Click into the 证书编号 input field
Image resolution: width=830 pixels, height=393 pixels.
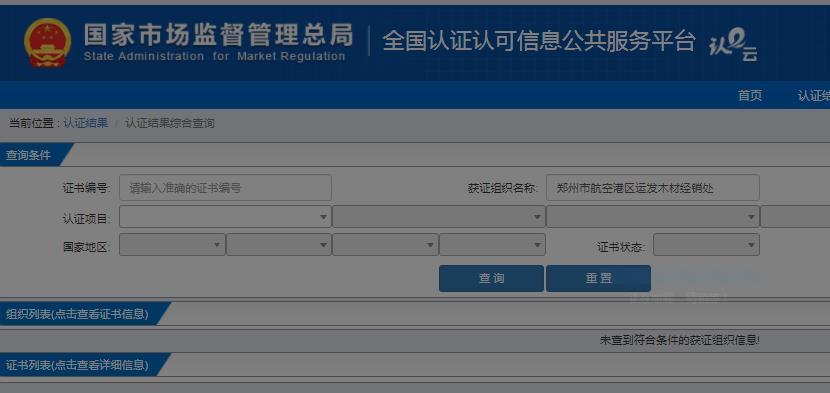[x=225, y=188]
